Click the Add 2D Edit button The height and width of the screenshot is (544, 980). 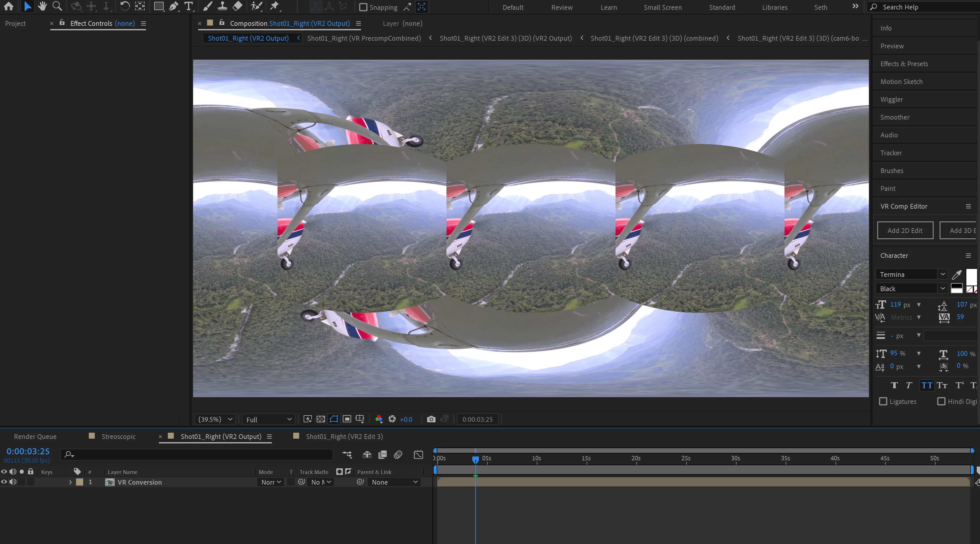click(905, 230)
